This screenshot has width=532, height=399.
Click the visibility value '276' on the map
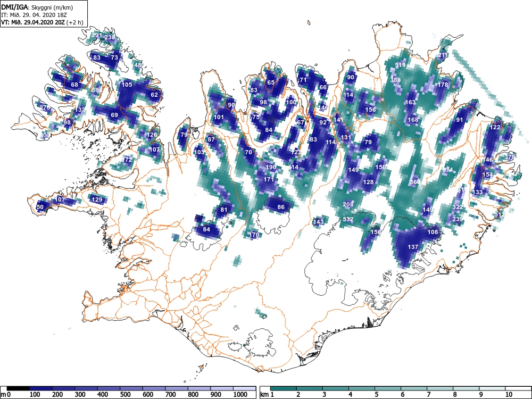(45, 107)
